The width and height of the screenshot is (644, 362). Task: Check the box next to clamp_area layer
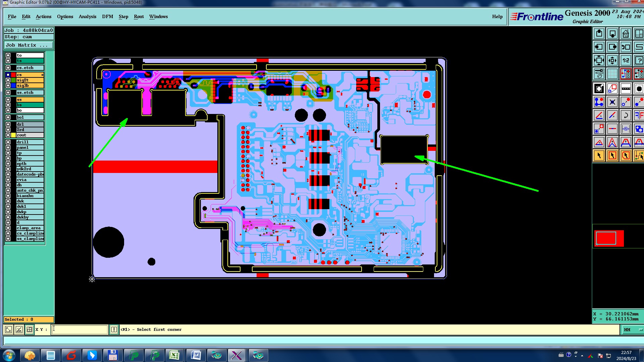click(8, 228)
